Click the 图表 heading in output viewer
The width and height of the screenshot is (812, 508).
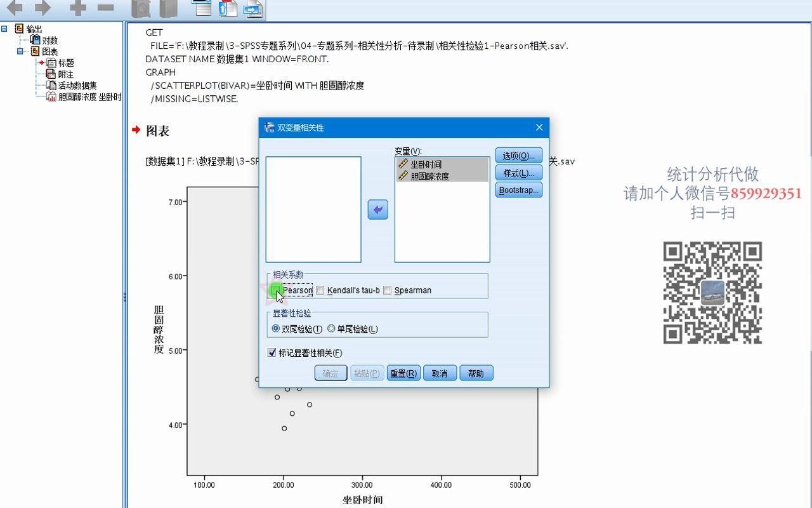[x=157, y=131]
